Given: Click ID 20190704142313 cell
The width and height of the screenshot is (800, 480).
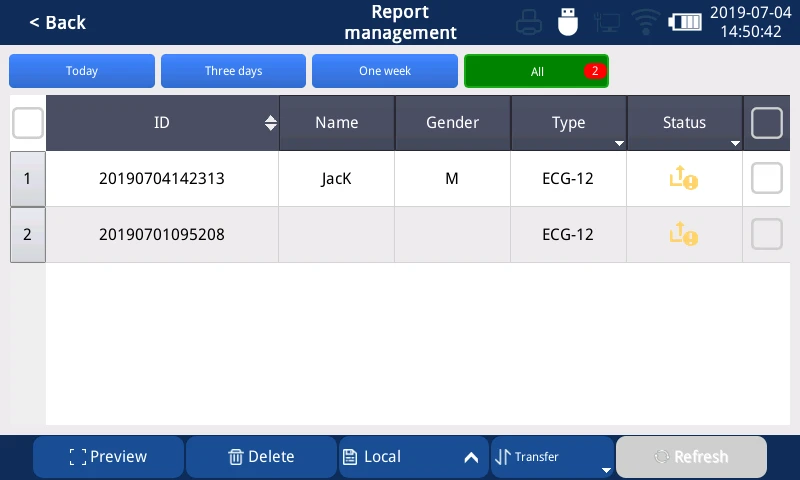Looking at the screenshot, I should click(x=162, y=179).
